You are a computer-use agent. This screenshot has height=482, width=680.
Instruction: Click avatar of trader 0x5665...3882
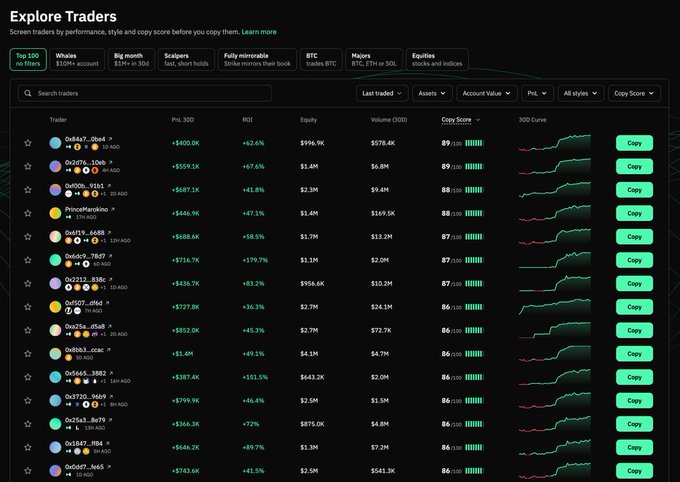[55, 377]
